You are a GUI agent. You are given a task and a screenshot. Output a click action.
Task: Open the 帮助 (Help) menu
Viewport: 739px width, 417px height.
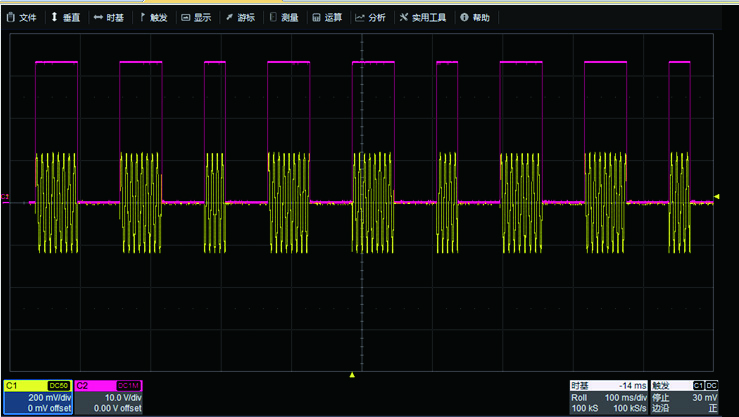(x=475, y=17)
